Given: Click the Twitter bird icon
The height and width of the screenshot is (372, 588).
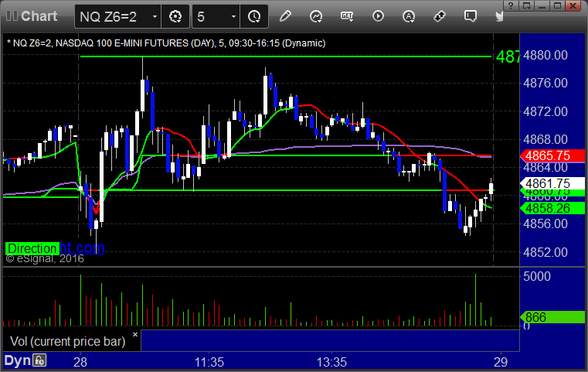Looking at the screenshot, I should point(499,16).
